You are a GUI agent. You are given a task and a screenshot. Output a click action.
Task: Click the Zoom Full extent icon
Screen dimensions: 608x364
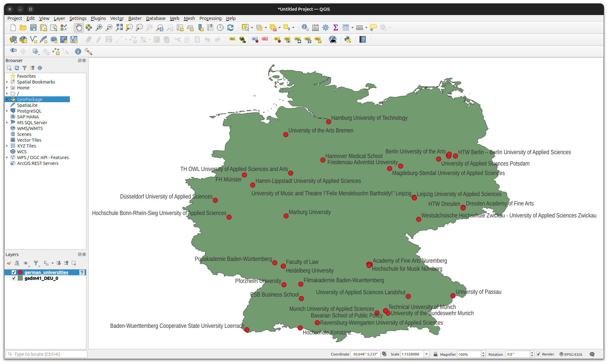tap(119, 28)
